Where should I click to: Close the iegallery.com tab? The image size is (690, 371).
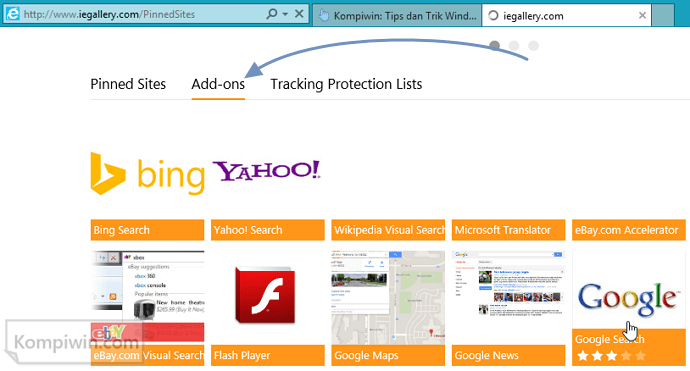click(x=642, y=16)
